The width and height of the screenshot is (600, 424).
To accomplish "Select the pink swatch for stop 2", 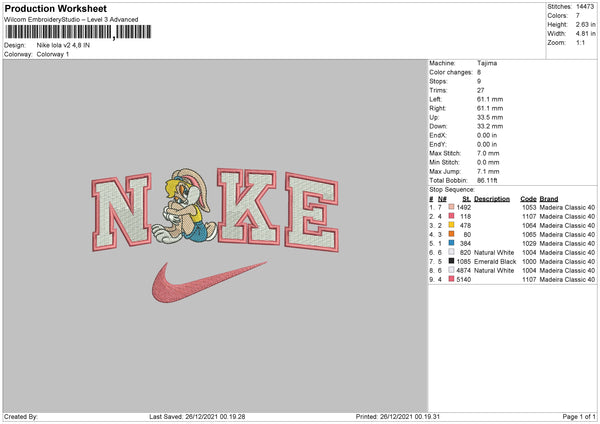I will click(x=452, y=216).
